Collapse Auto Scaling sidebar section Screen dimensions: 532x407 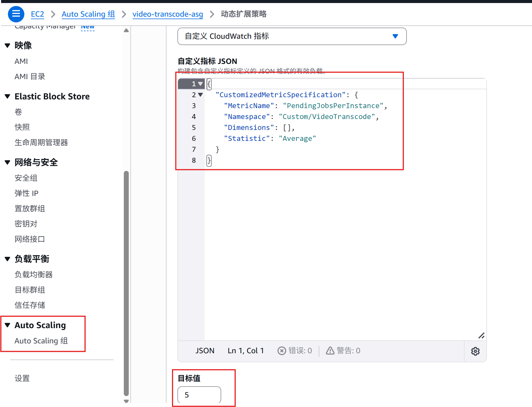coord(8,325)
